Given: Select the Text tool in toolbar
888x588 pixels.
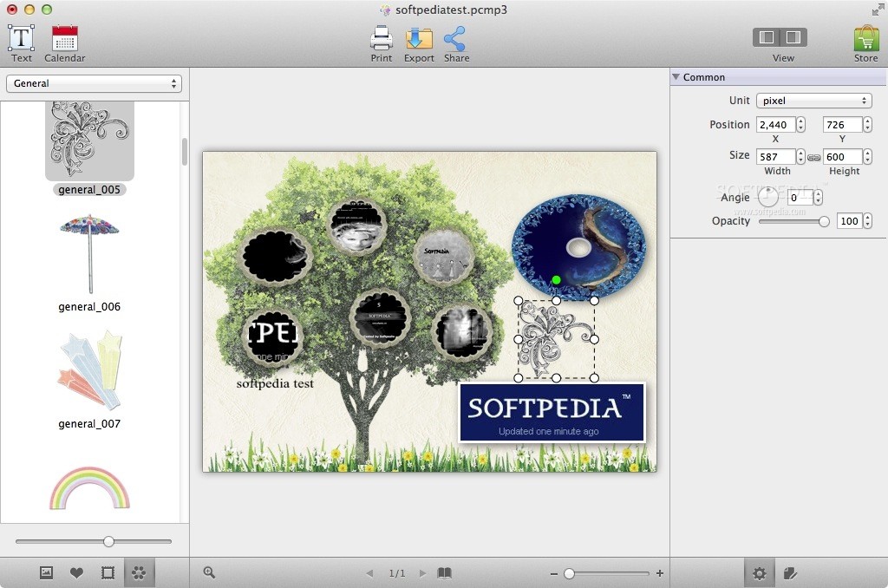Looking at the screenshot, I should click(21, 43).
